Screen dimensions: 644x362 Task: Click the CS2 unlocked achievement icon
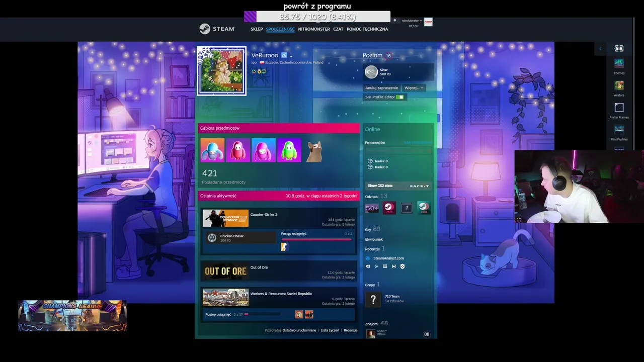pos(285,247)
